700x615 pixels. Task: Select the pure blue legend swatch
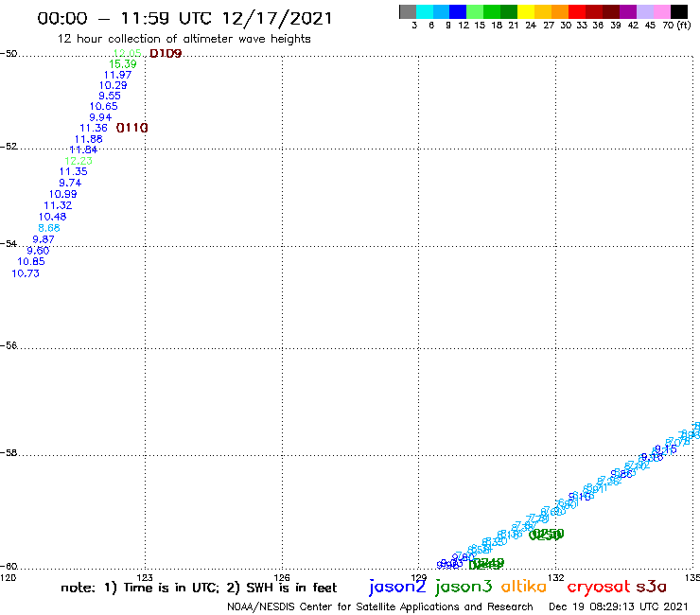click(459, 11)
